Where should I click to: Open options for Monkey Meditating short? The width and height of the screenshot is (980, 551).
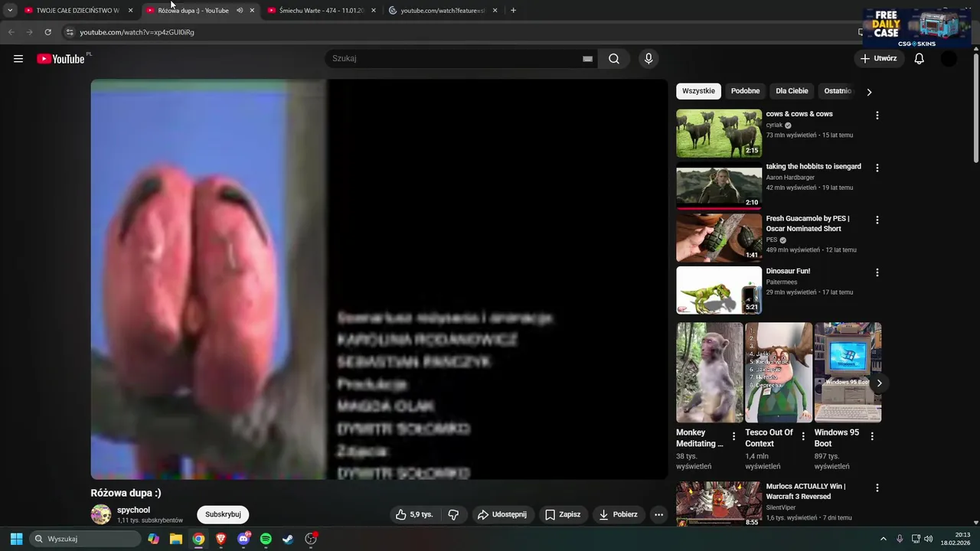[733, 436]
